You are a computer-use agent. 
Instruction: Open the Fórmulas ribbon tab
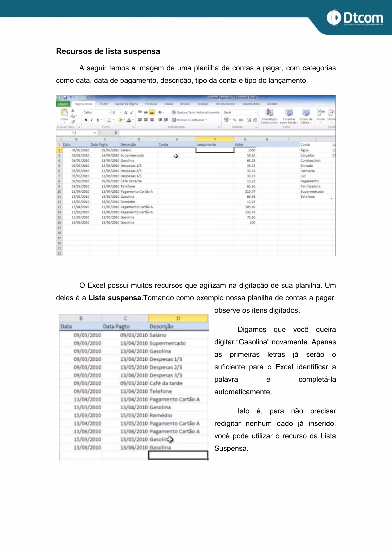[151, 104]
